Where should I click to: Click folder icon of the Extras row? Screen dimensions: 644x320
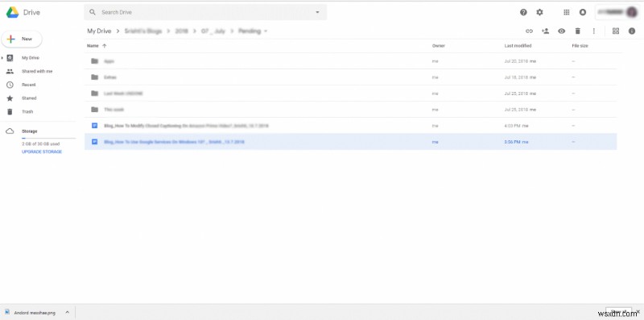tap(94, 77)
